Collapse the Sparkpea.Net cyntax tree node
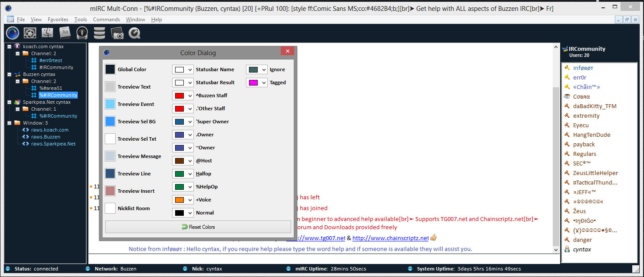This screenshot has height=277, width=644. [9, 102]
